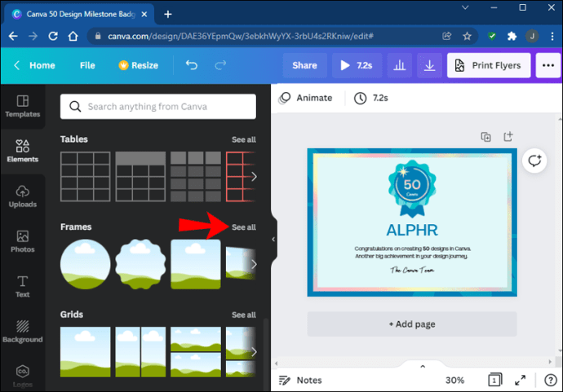Switch to the Templates tab

tap(22, 106)
